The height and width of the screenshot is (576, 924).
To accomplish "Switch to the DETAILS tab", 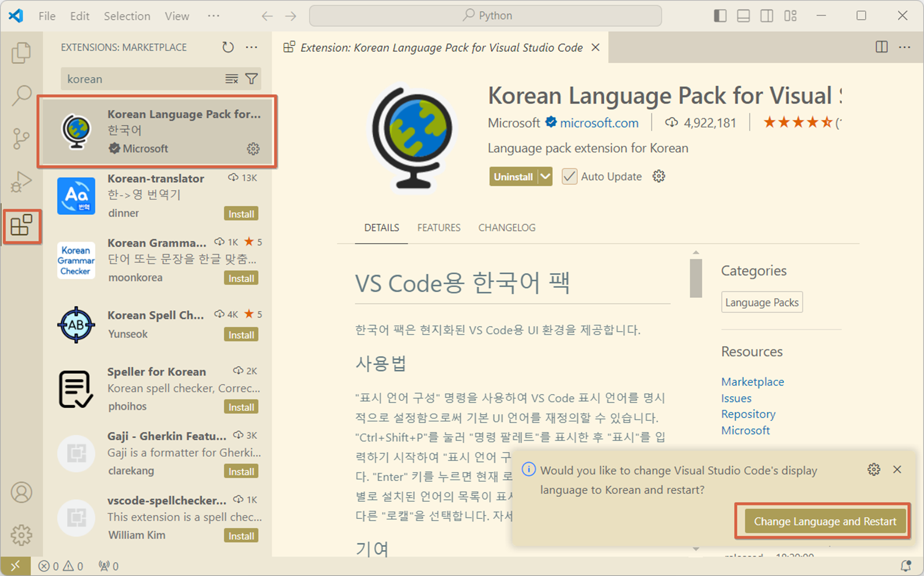I will pyautogui.click(x=381, y=228).
